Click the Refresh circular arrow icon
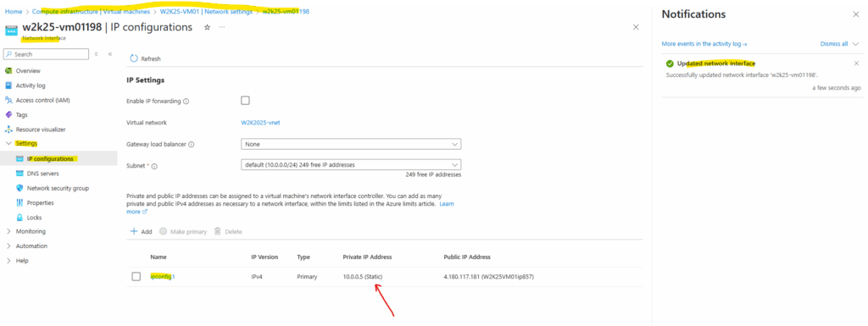The width and height of the screenshot is (868, 326). (x=133, y=58)
